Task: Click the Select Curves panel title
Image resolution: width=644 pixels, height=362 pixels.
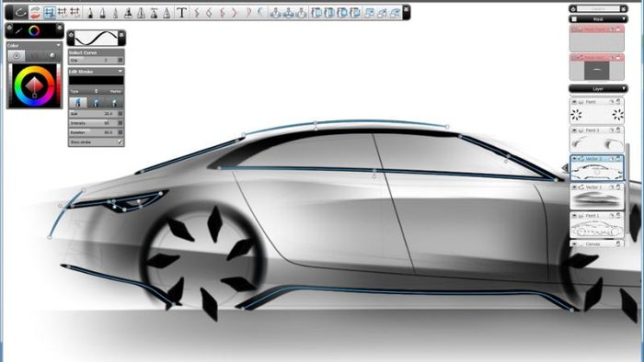Action: (83, 52)
